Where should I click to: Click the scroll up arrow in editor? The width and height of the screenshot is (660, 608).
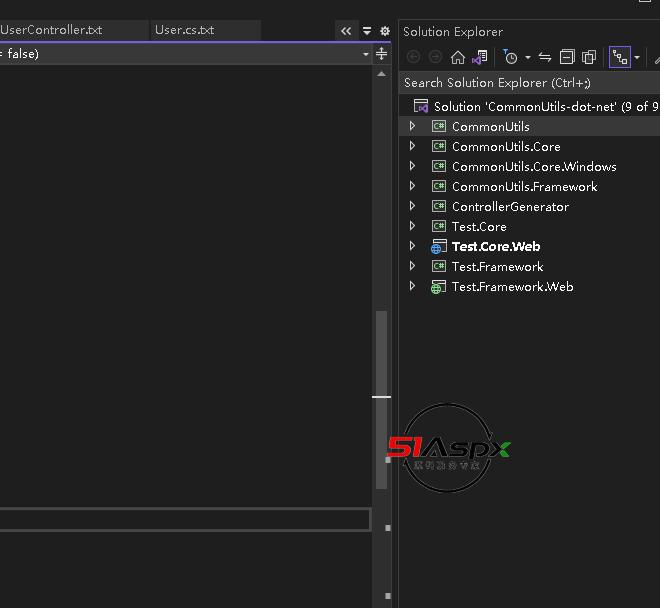click(381, 74)
